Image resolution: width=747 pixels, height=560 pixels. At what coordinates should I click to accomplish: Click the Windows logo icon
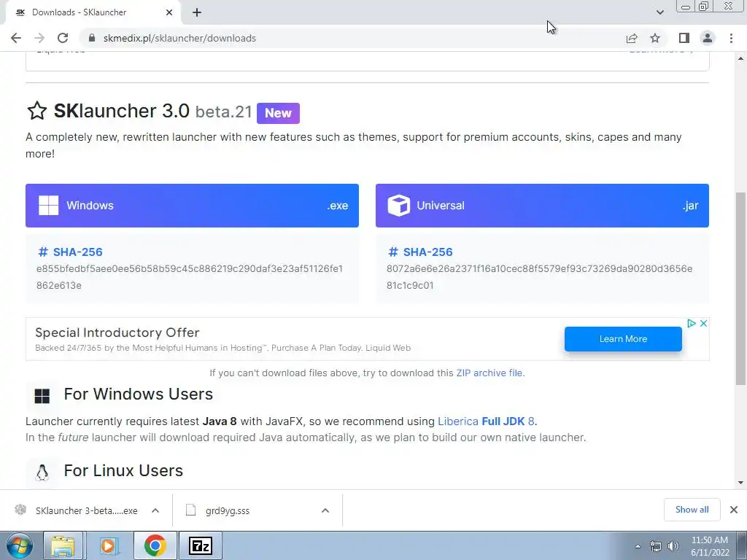(x=49, y=205)
